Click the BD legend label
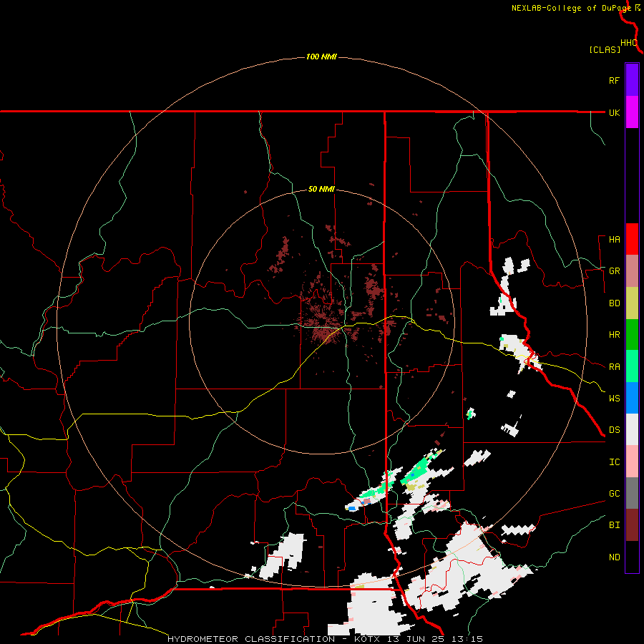The height and width of the screenshot is (644, 644). point(614,303)
